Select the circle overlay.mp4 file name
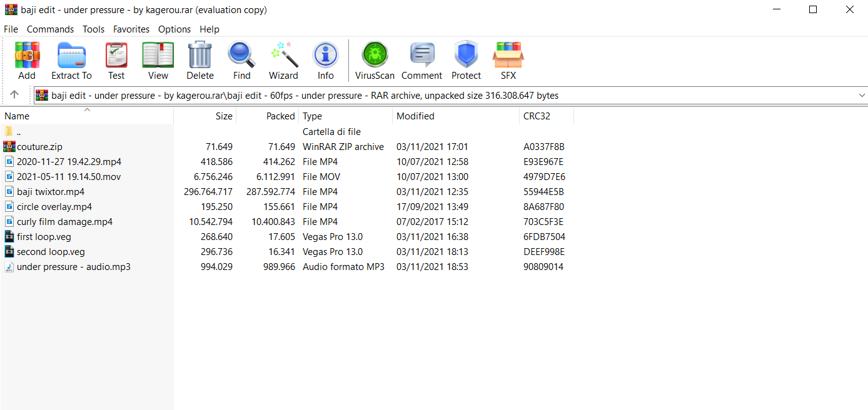Image resolution: width=868 pixels, height=410 pixels. [54, 207]
